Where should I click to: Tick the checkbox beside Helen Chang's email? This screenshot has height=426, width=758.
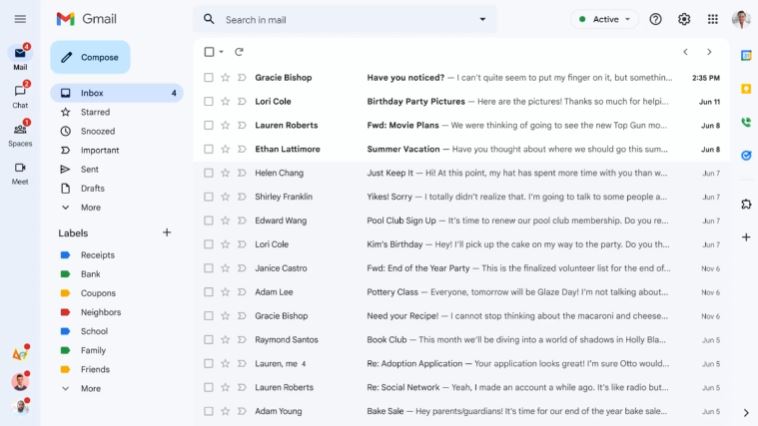209,173
